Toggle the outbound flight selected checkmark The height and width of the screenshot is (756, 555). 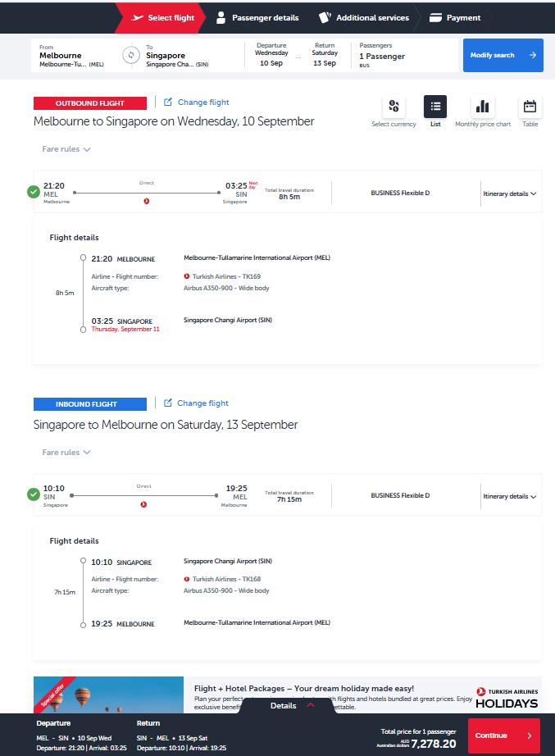33,192
